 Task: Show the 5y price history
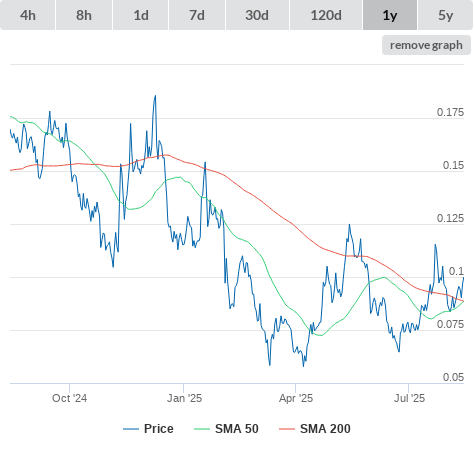coord(446,15)
